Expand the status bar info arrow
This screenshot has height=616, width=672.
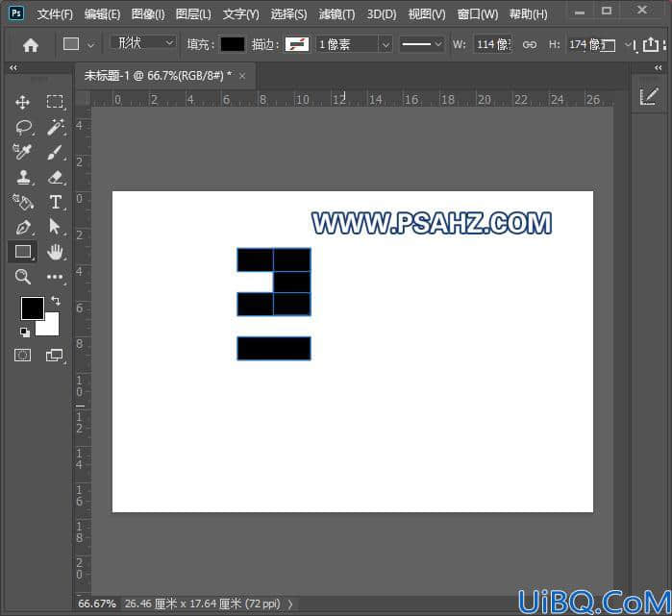click(x=290, y=604)
